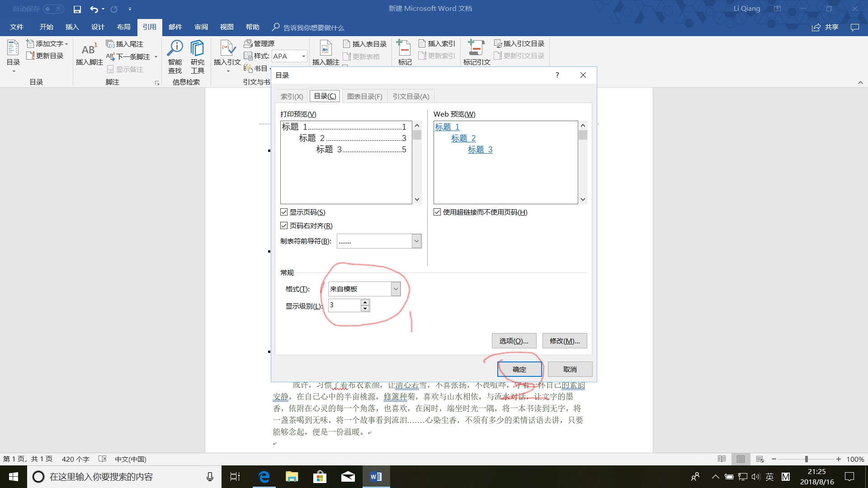Open the 修改(M) style dialog
The height and width of the screenshot is (488, 868).
pyautogui.click(x=564, y=340)
